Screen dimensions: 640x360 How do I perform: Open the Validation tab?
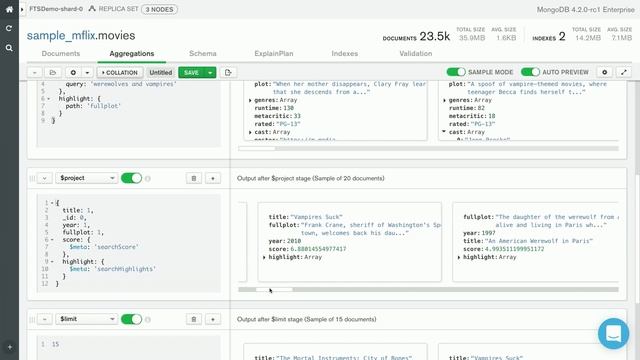coord(416,53)
